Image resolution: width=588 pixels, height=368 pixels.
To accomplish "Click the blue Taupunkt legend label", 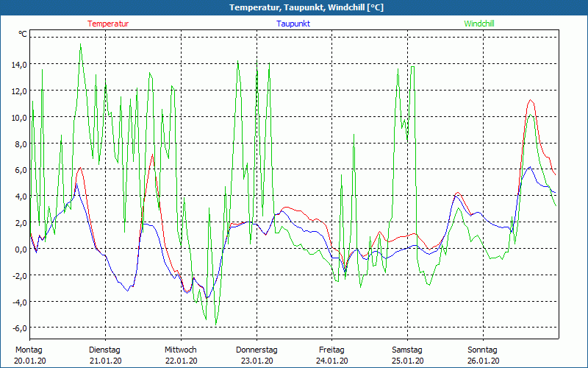I will (x=293, y=24).
